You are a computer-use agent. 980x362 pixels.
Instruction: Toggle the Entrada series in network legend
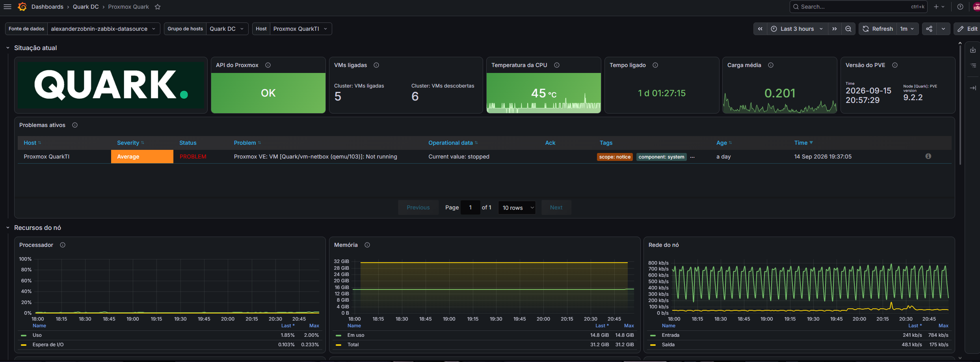pyautogui.click(x=670, y=335)
